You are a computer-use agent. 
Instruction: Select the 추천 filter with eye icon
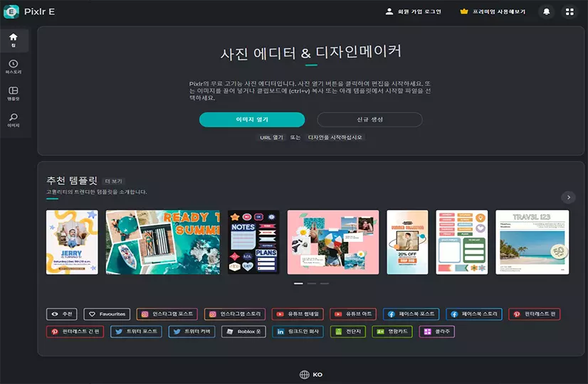(62, 314)
